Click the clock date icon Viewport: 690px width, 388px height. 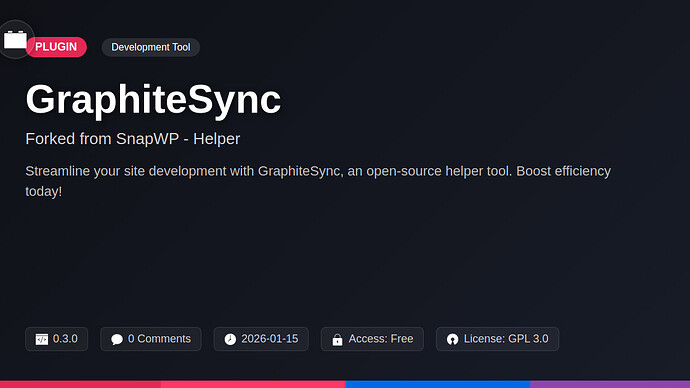coord(230,339)
